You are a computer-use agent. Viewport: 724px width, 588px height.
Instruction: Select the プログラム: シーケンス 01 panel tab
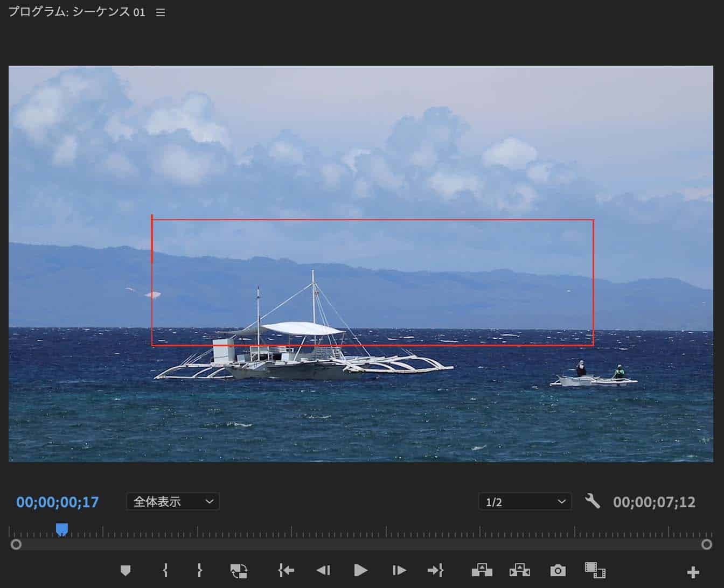(x=76, y=12)
